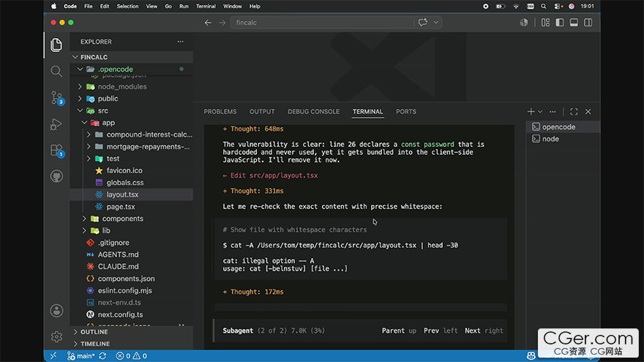The height and width of the screenshot is (362, 644).
Task: Open the Explorer view in activity bar
Action: (56, 45)
